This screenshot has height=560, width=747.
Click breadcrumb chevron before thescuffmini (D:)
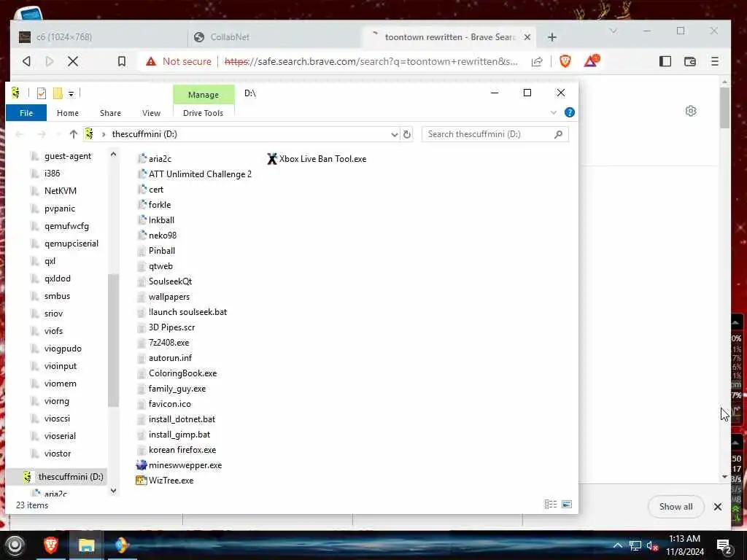tap(104, 134)
